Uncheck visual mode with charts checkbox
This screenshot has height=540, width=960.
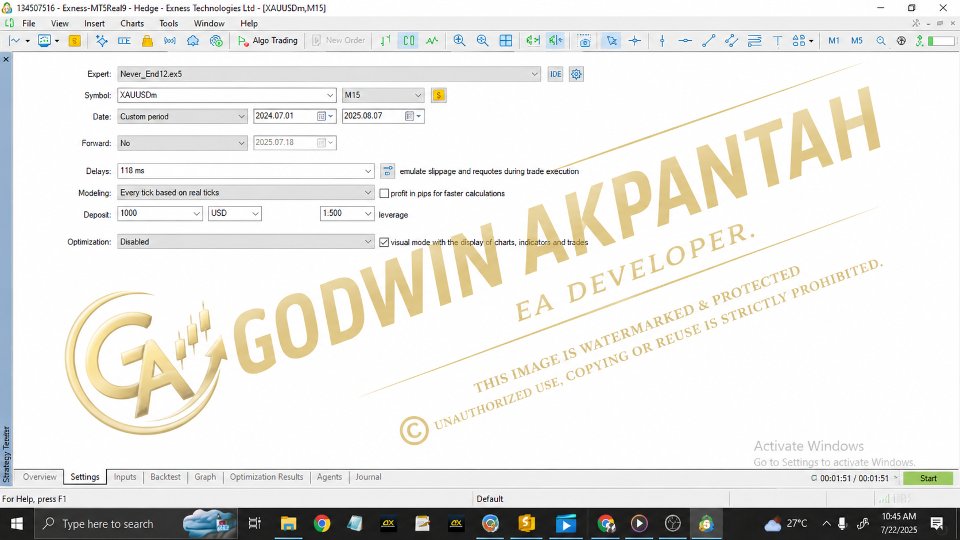pos(384,242)
